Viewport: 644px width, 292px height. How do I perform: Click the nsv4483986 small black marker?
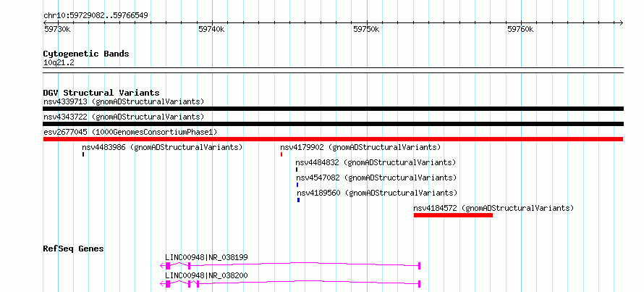click(83, 154)
